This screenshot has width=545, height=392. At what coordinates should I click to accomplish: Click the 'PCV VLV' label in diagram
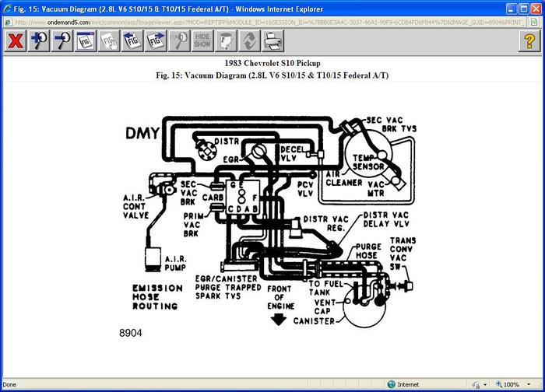[305, 189]
